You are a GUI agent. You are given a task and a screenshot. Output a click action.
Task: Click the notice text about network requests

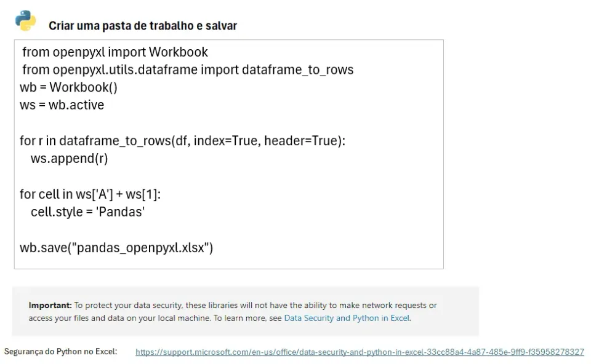pyautogui.click(x=233, y=312)
